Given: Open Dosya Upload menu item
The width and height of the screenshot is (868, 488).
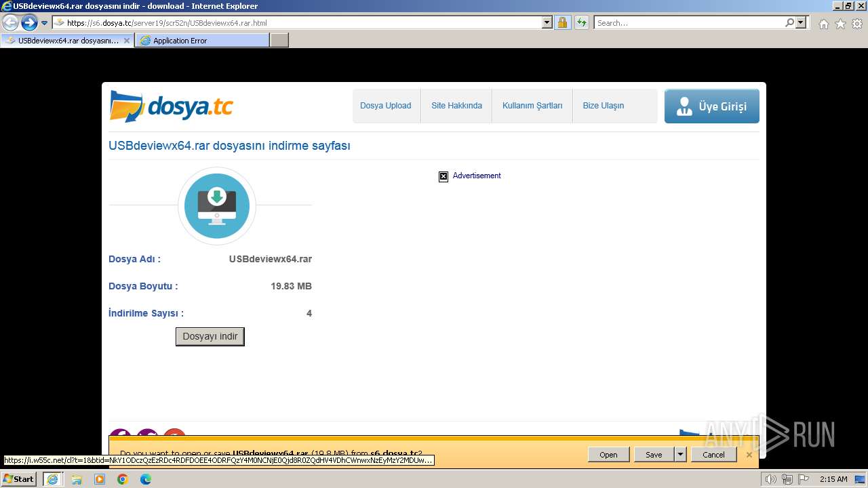Looking at the screenshot, I should [x=386, y=106].
